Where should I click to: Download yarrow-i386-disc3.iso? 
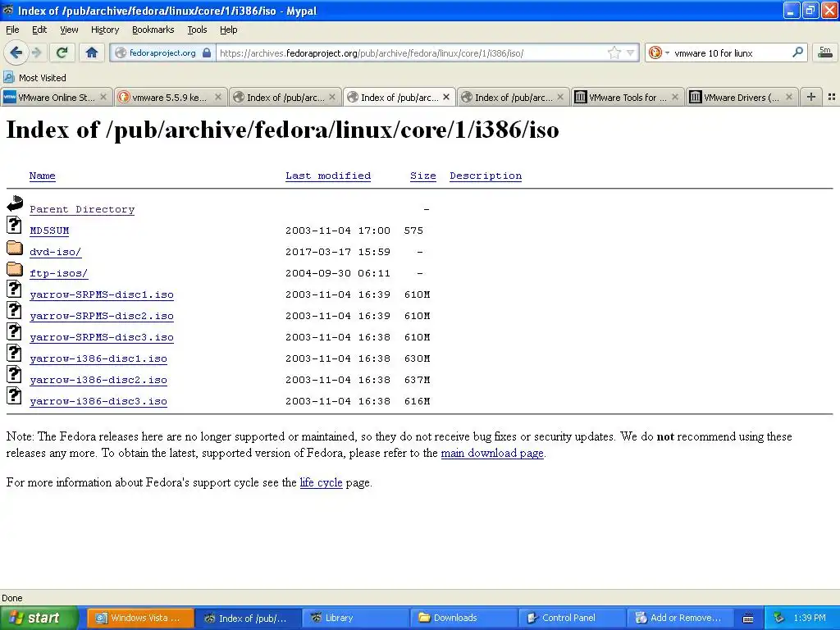98,401
